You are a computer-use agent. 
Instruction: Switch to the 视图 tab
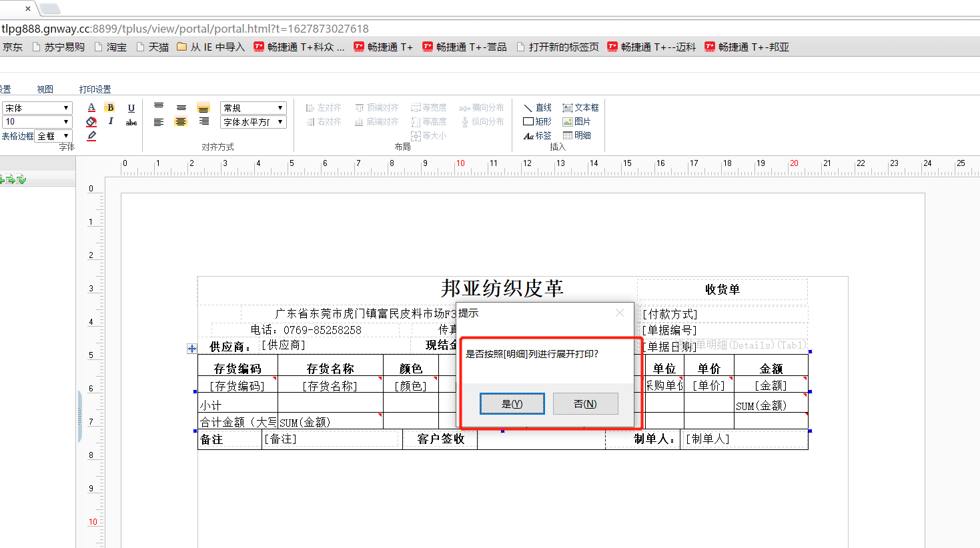tap(45, 89)
